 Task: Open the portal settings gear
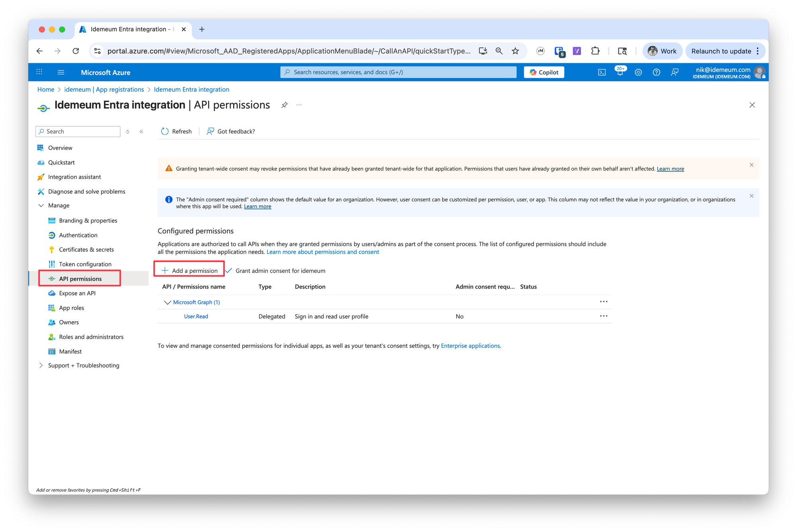[x=638, y=72]
